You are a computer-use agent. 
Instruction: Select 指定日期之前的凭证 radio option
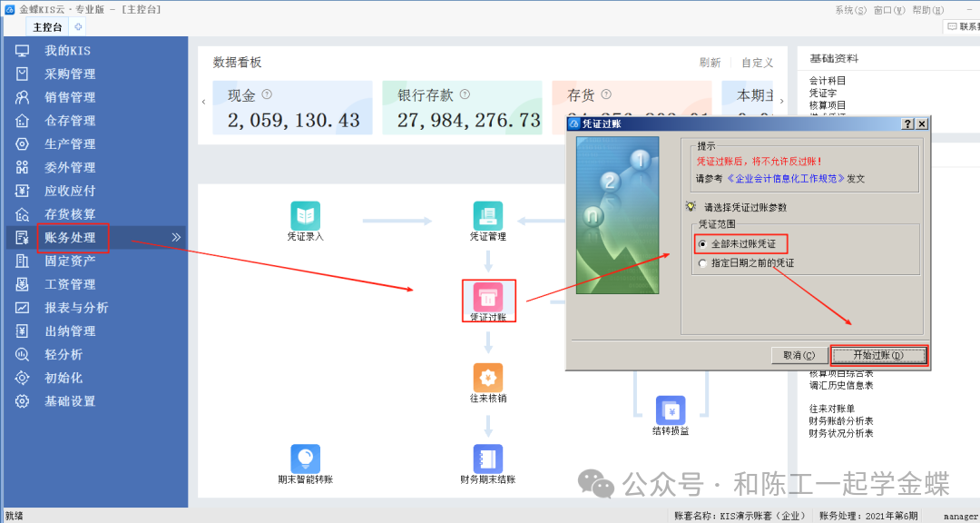702,263
